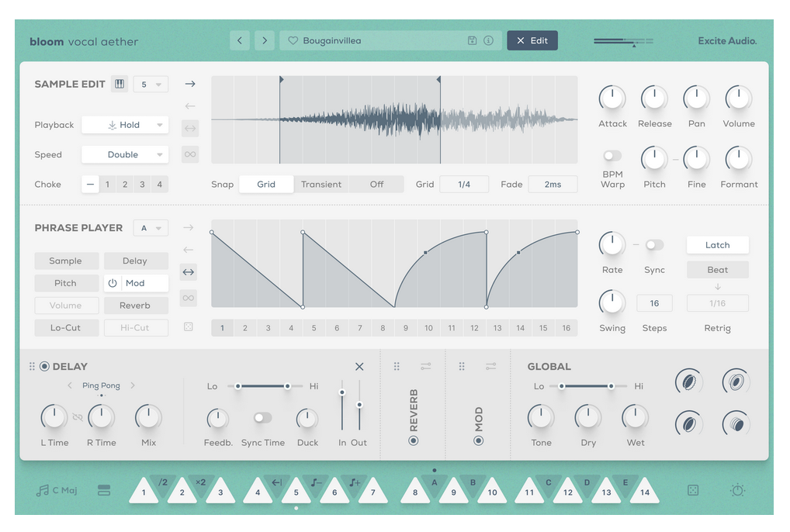790x532 pixels.
Task: Toggle the Delay enable radio
Action: tap(44, 366)
